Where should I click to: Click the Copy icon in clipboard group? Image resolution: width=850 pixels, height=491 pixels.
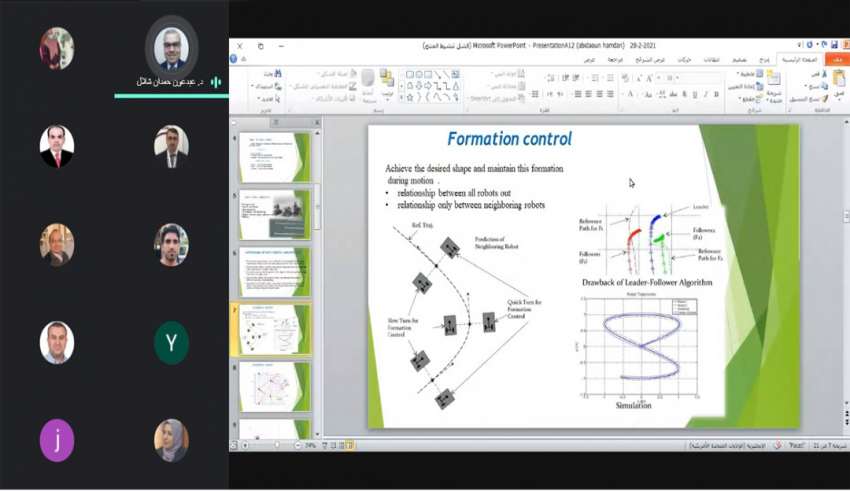click(x=825, y=86)
